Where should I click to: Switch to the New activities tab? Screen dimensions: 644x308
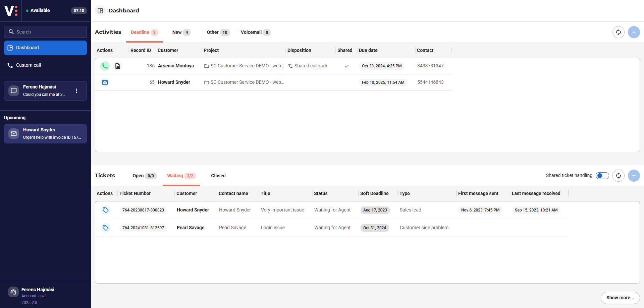pos(181,33)
